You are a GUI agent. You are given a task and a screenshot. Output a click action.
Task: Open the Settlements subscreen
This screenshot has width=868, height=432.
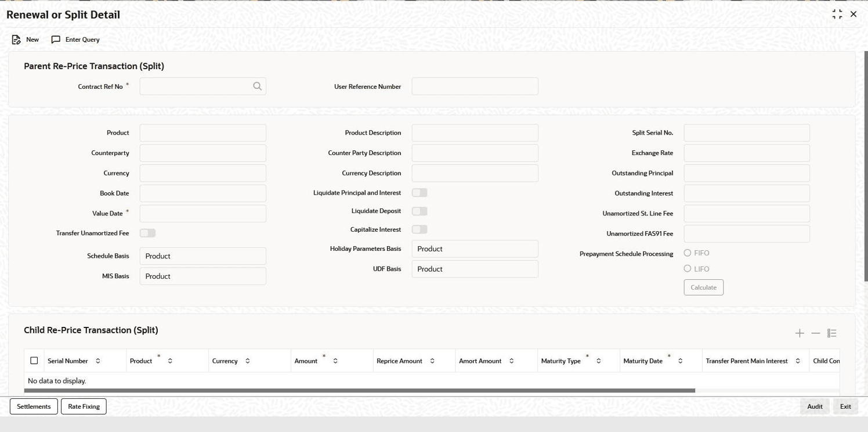coord(34,406)
